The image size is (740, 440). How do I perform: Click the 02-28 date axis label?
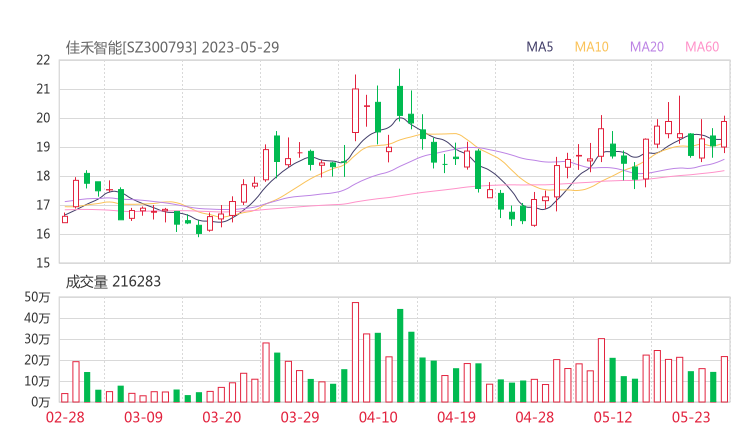pyautogui.click(x=65, y=417)
